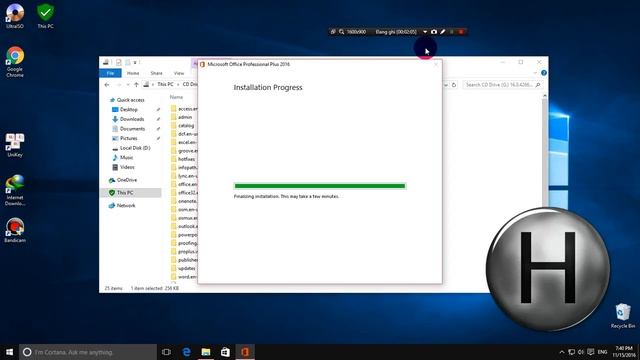Open File Explorer from the taskbar
The width and height of the screenshot is (640, 360).
206,352
